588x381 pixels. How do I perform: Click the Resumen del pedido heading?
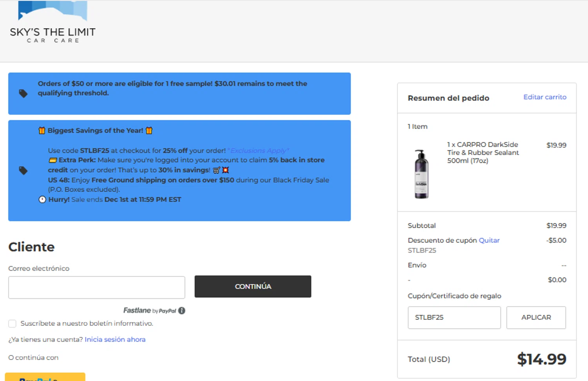(x=448, y=98)
